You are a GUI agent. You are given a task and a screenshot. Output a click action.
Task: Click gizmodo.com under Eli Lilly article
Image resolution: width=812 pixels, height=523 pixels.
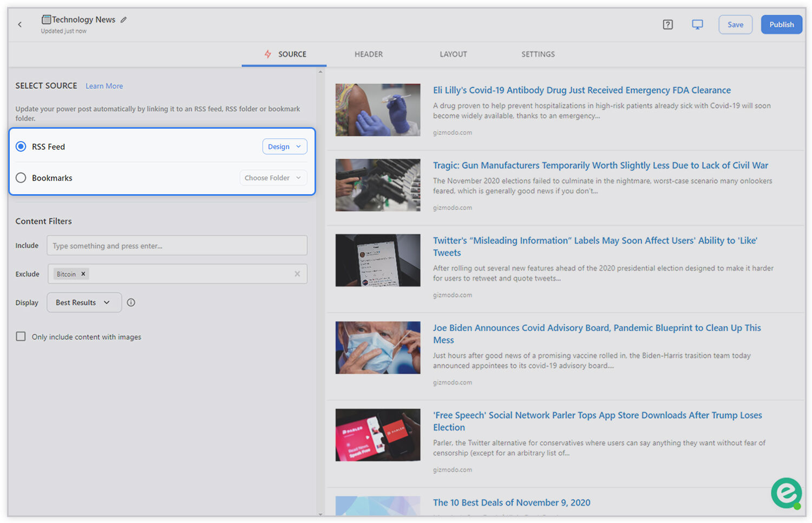click(x=452, y=133)
